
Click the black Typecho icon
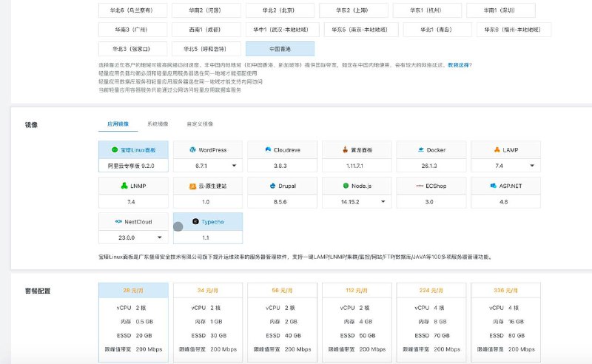195,222
